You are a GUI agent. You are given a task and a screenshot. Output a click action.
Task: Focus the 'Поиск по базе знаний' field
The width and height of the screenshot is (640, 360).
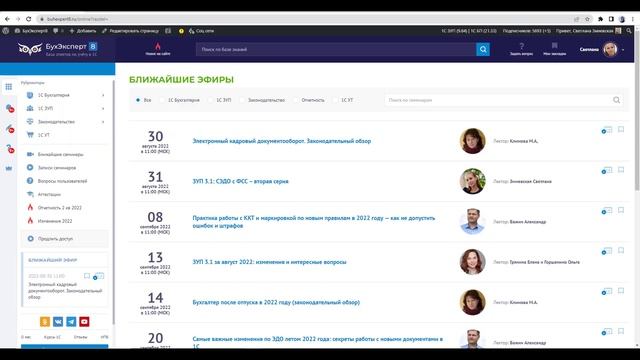(x=336, y=49)
